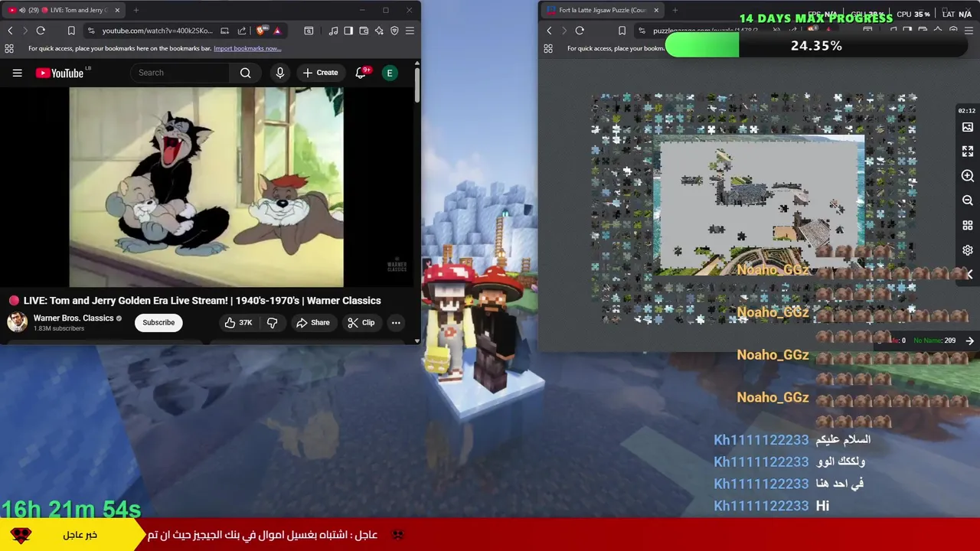The width and height of the screenshot is (980, 551).
Task: Open the Warner Bros. Classics channel name
Action: pyautogui.click(x=73, y=318)
